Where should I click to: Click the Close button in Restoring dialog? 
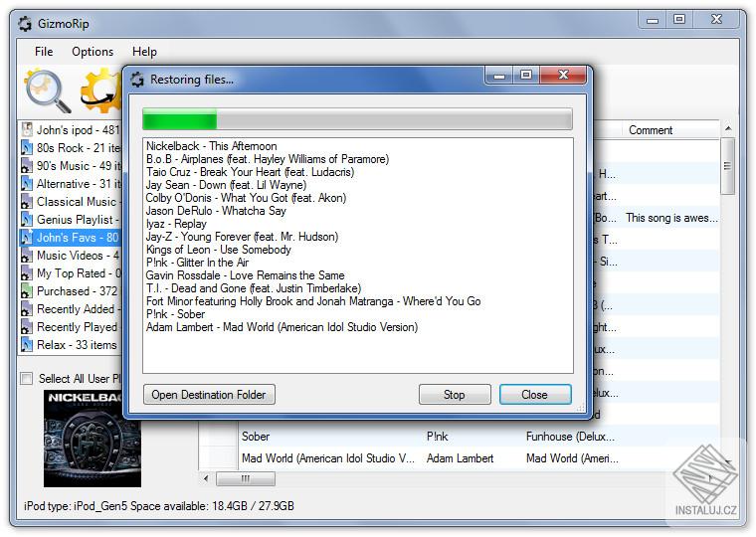(x=535, y=395)
